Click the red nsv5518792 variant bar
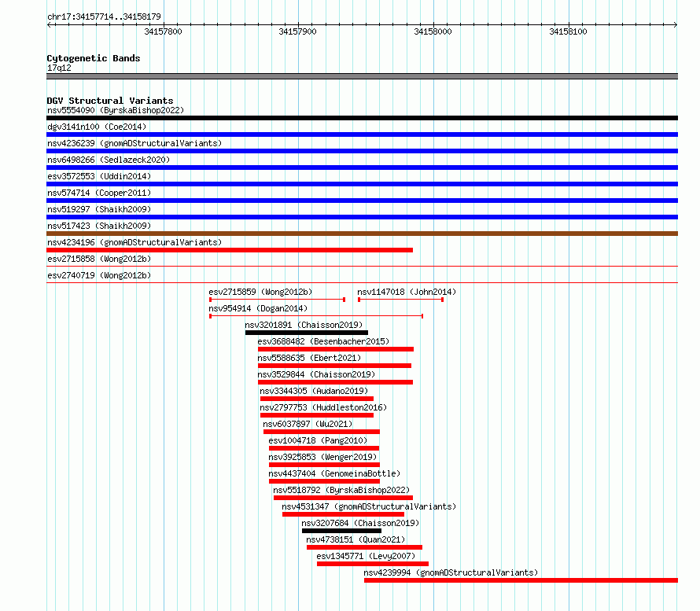This screenshot has height=611, width=700. (343, 498)
